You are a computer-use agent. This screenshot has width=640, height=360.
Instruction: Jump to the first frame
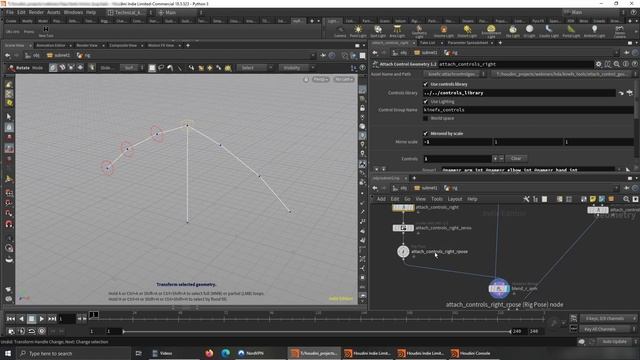(11, 318)
